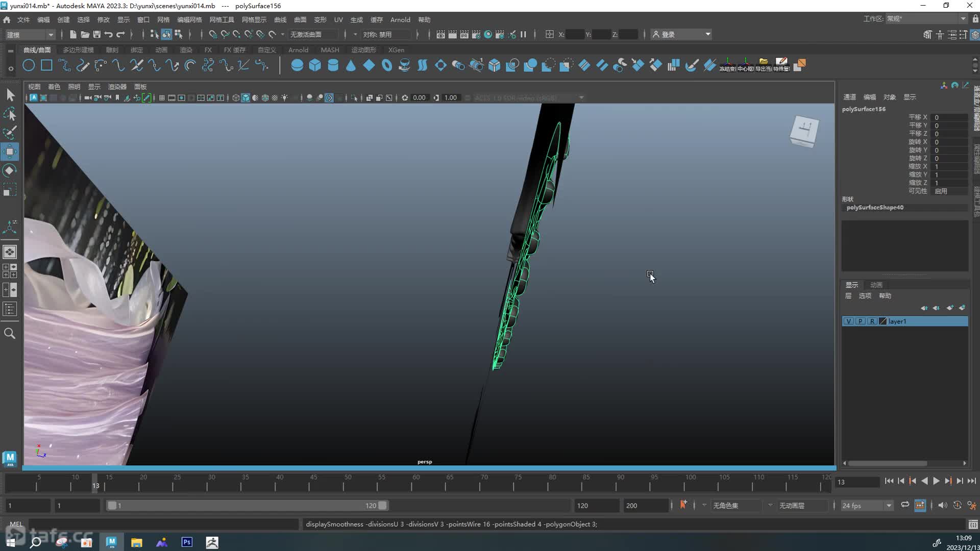Screen dimensions: 980x551
Task: Toggle viewport lights button
Action: click(285, 98)
